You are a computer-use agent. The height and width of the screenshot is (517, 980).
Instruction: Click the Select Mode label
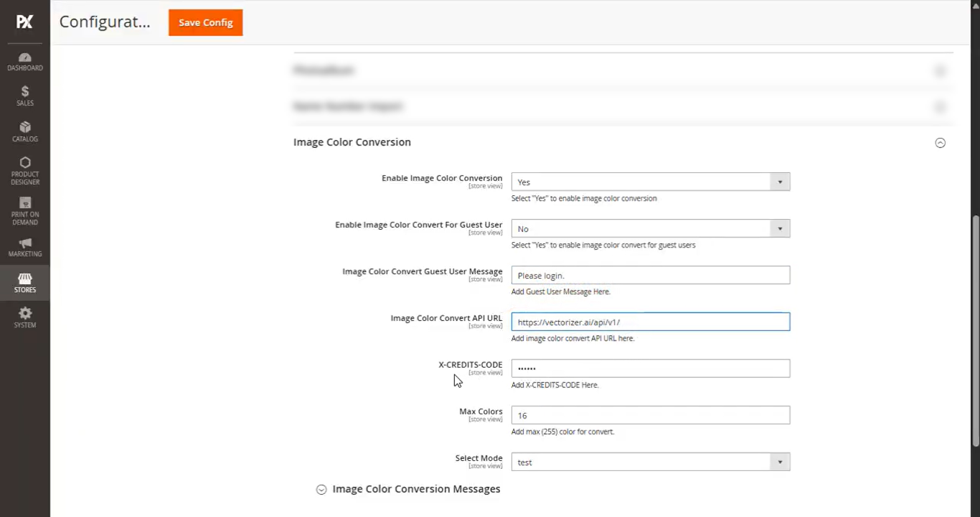tap(479, 458)
